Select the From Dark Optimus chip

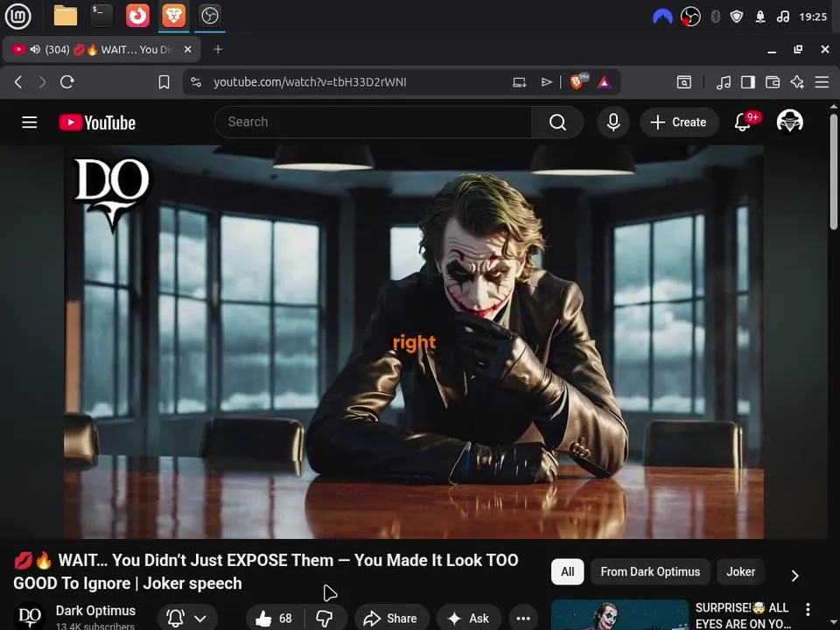coord(650,571)
